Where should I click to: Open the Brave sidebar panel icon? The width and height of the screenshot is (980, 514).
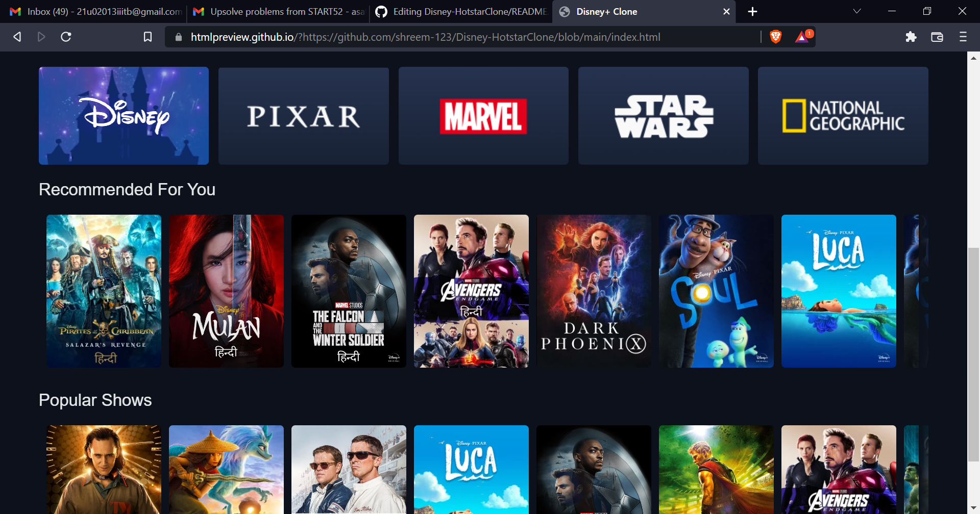click(x=937, y=37)
